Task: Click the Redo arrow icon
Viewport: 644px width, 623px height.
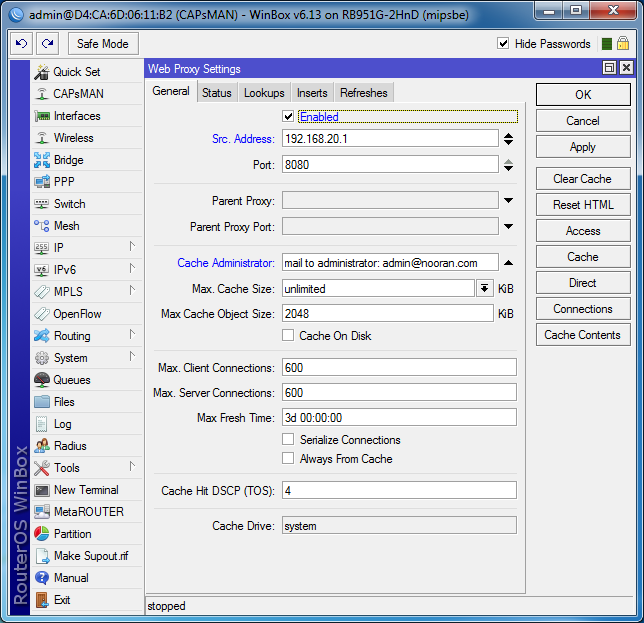Action: click(x=47, y=44)
